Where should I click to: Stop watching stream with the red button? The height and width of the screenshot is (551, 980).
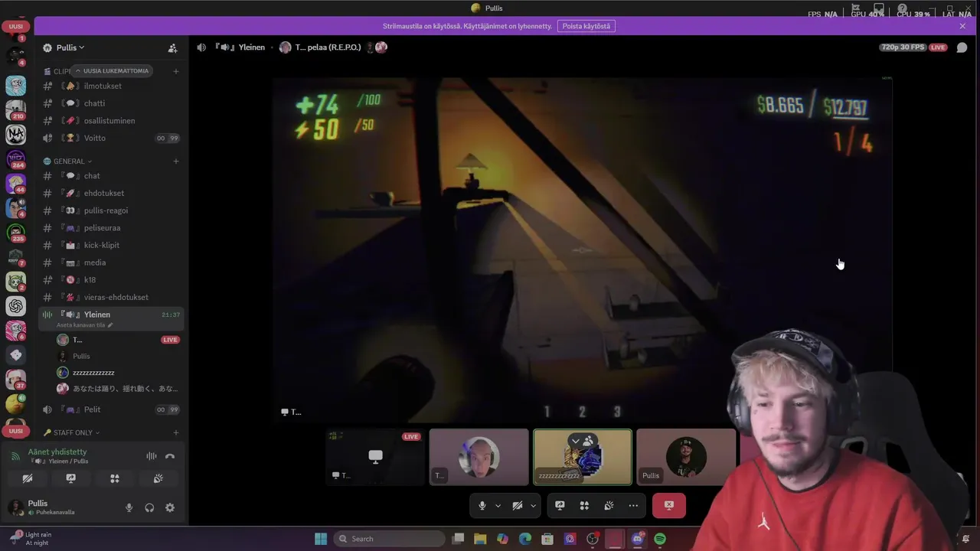[x=669, y=506]
